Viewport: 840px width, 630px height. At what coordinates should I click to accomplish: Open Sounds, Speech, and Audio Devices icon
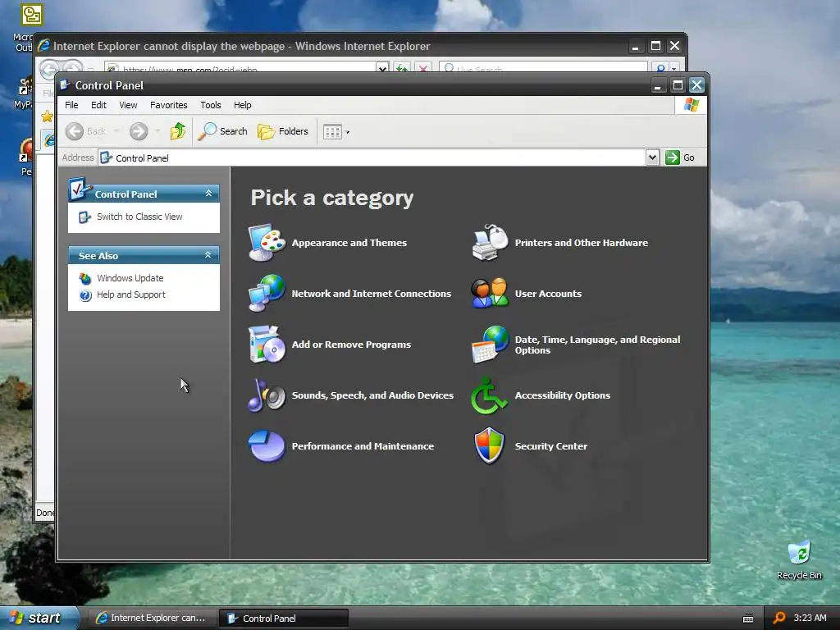click(267, 395)
